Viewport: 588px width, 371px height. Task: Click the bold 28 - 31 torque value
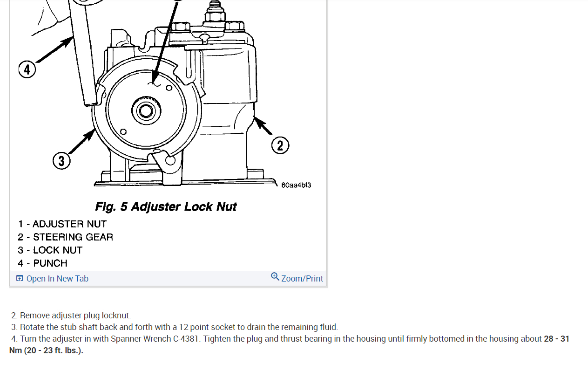click(557, 339)
